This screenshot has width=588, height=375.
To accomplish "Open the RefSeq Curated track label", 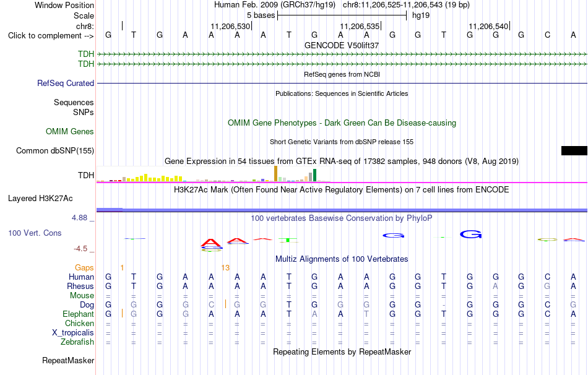I will 66,84.
